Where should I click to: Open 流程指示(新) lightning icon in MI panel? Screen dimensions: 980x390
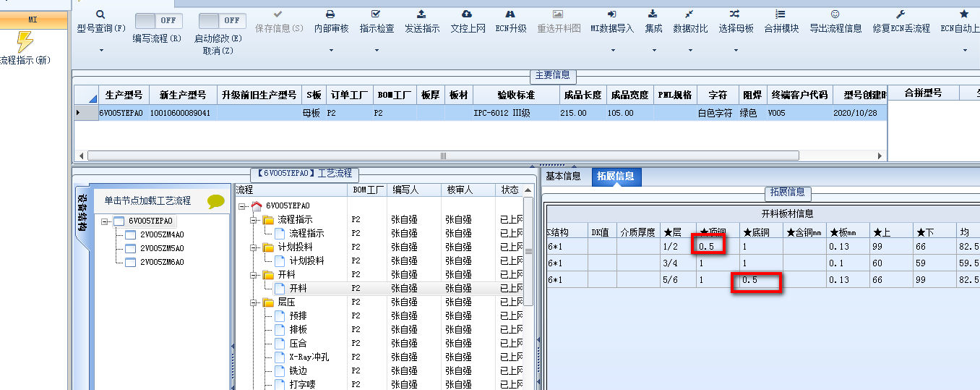(25, 41)
